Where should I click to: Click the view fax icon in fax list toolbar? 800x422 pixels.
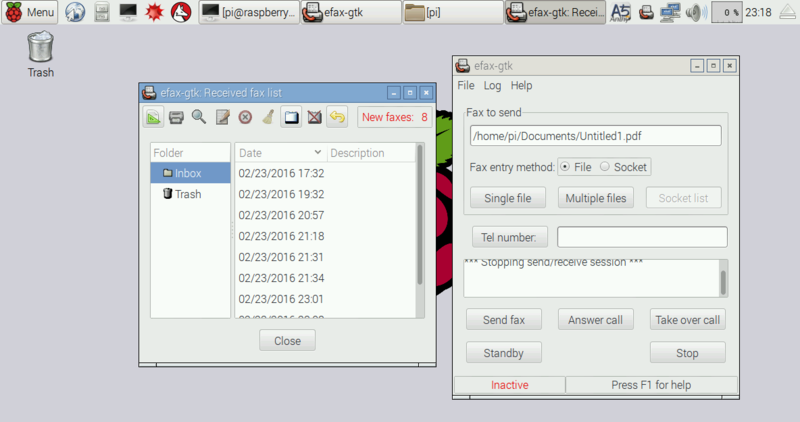coord(153,117)
